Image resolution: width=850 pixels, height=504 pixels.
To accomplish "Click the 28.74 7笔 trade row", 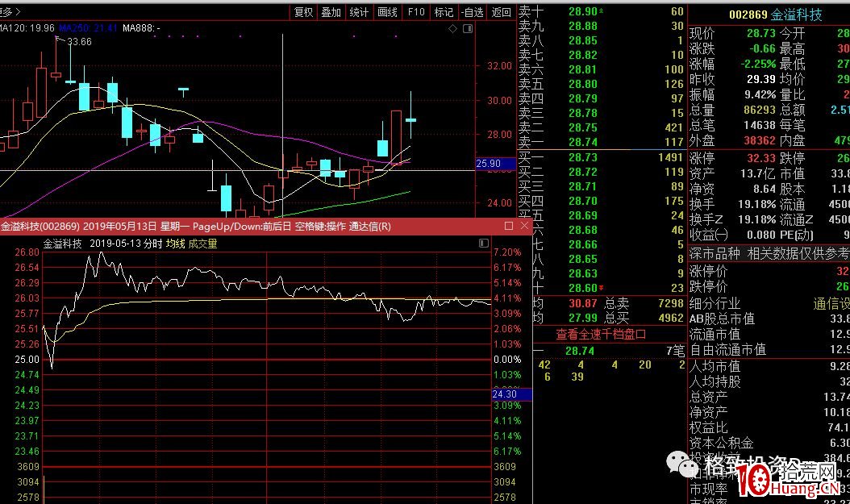I will tap(610, 351).
